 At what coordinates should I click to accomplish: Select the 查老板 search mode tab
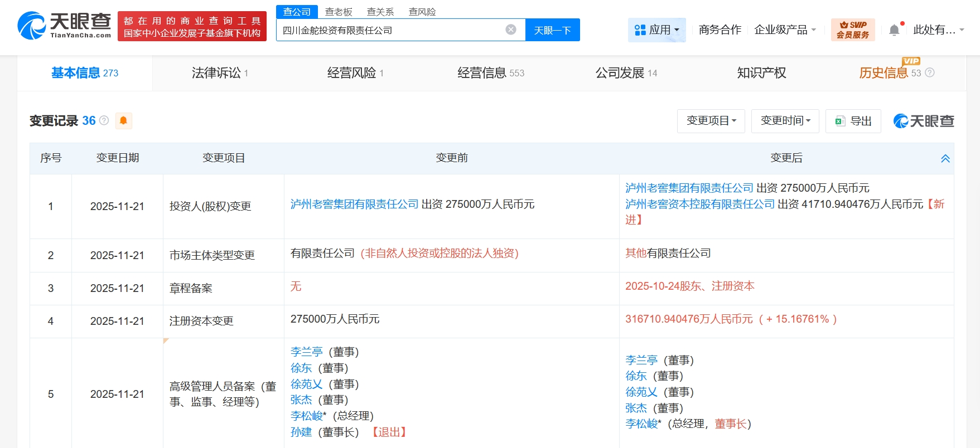pyautogui.click(x=339, y=12)
